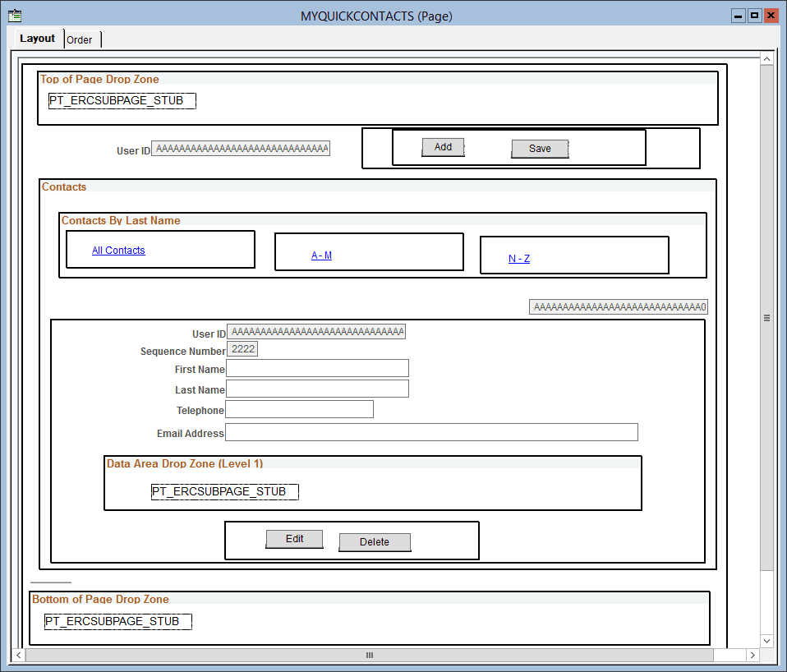787x672 pixels.
Task: Click the Telephone input field
Action: click(x=299, y=408)
